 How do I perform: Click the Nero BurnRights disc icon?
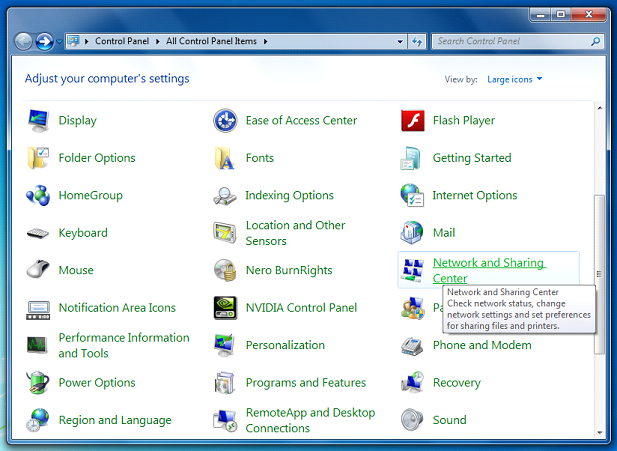[x=225, y=270]
